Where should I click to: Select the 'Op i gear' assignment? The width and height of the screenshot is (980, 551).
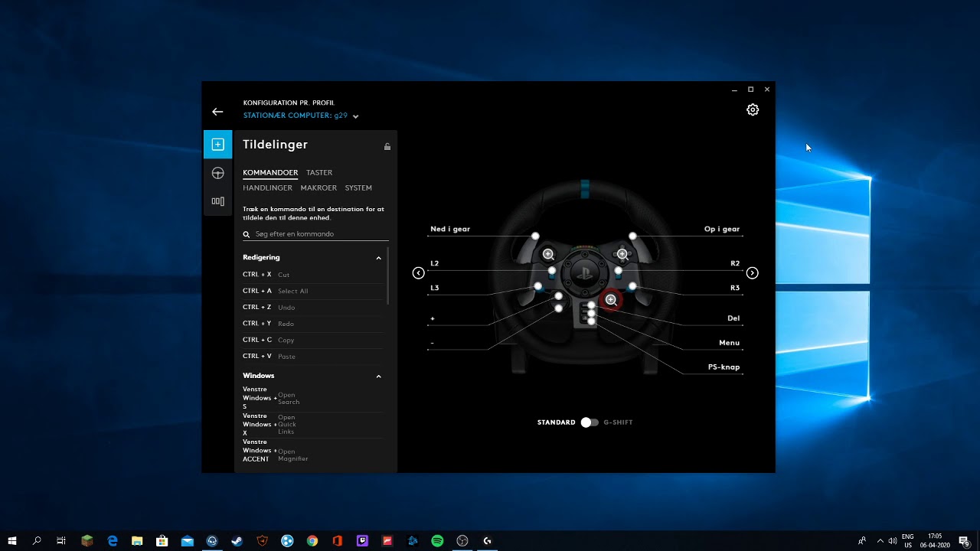[x=722, y=229]
